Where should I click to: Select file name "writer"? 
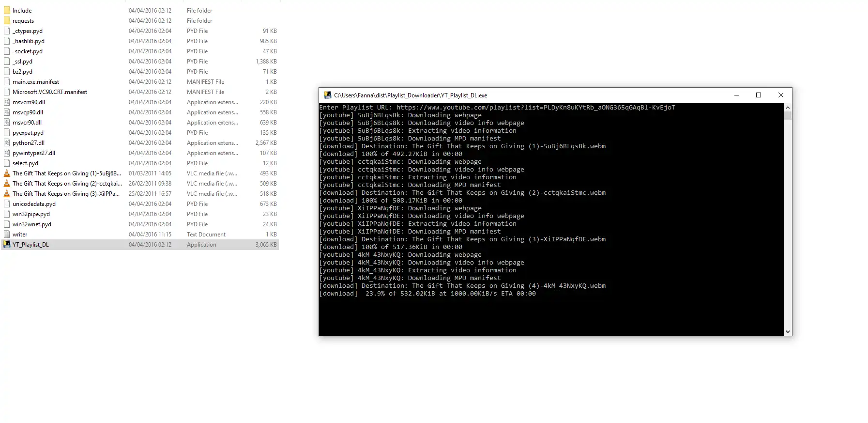click(20, 235)
